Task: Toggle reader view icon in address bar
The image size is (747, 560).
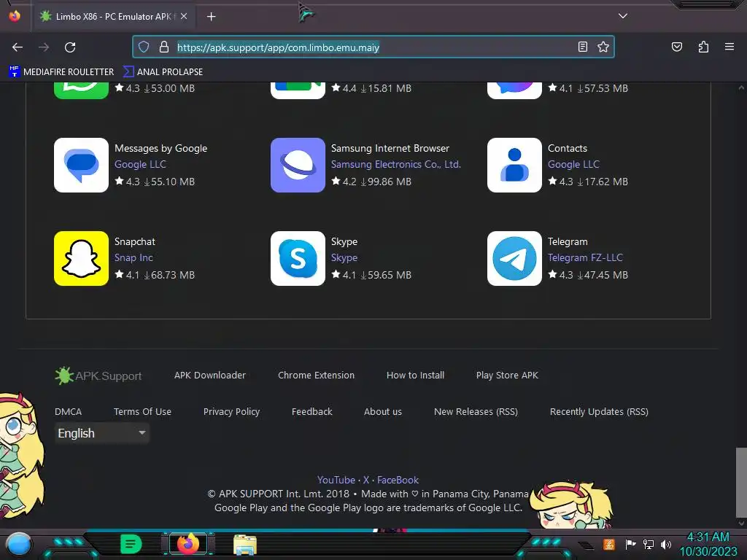Action: tap(582, 47)
